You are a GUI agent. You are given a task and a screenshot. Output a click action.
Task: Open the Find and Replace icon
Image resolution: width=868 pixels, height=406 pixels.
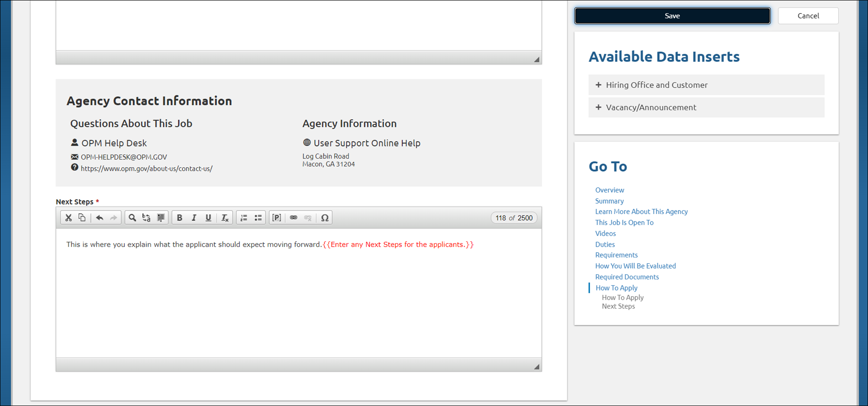146,218
